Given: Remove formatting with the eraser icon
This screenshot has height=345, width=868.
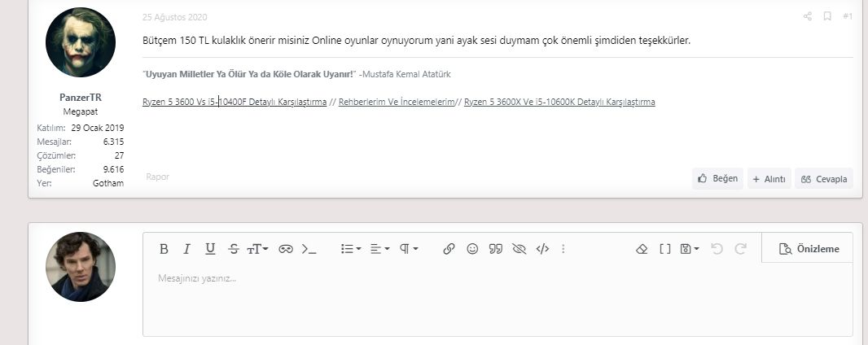Looking at the screenshot, I should tap(642, 249).
